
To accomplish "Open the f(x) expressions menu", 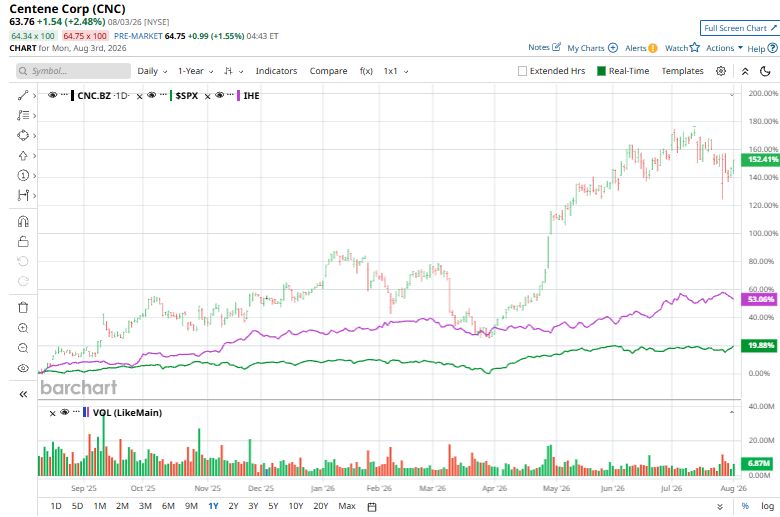I will click(366, 71).
